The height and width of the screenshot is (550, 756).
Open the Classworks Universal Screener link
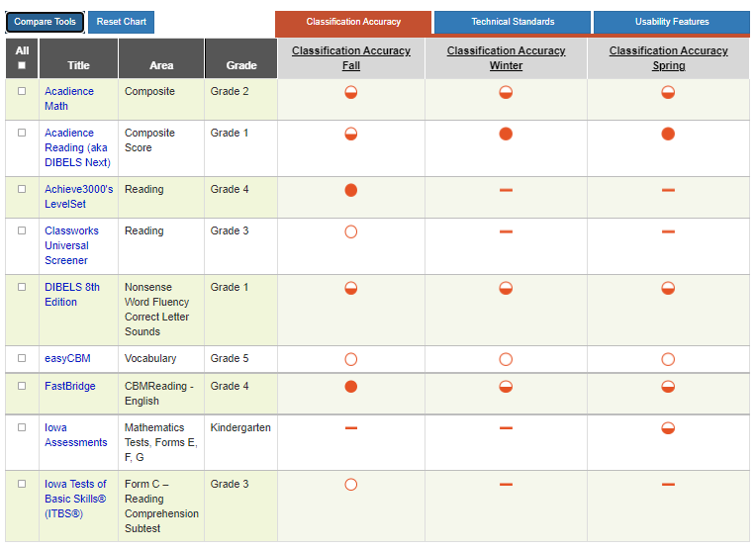point(71,245)
